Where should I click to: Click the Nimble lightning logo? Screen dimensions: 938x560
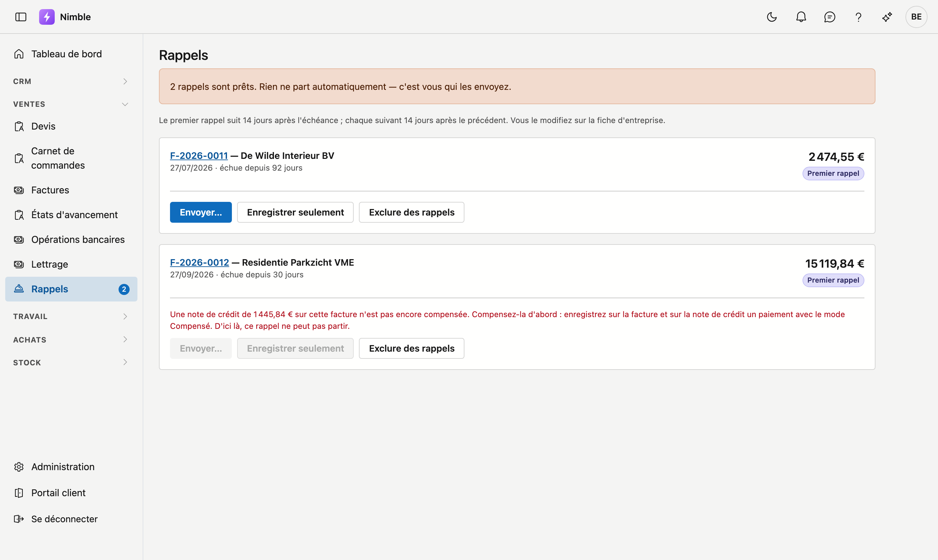[x=47, y=17]
